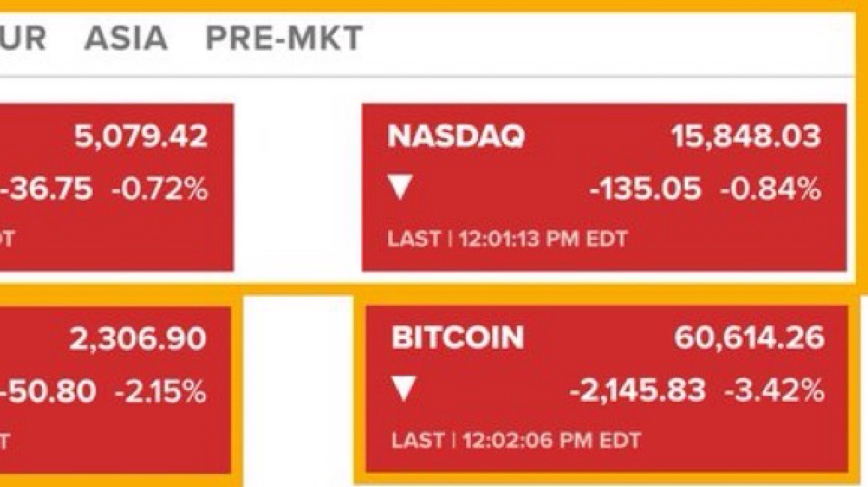Open the BITCOIN quote name link
Viewport: 868px width, 487px height.
[457, 338]
